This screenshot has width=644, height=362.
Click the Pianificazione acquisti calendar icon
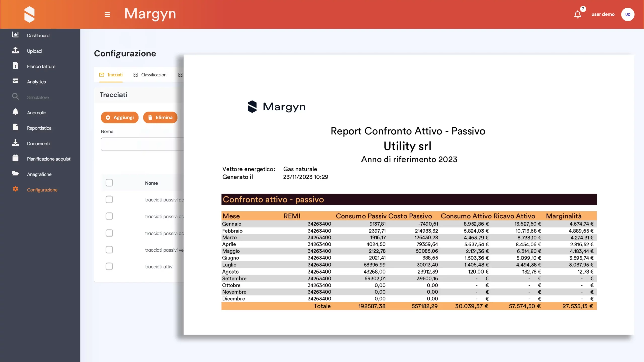15,158
